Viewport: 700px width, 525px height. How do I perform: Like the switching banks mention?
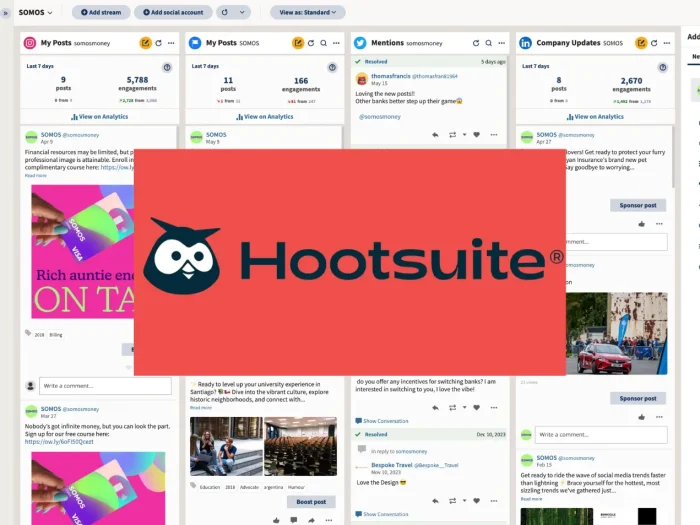click(476, 408)
